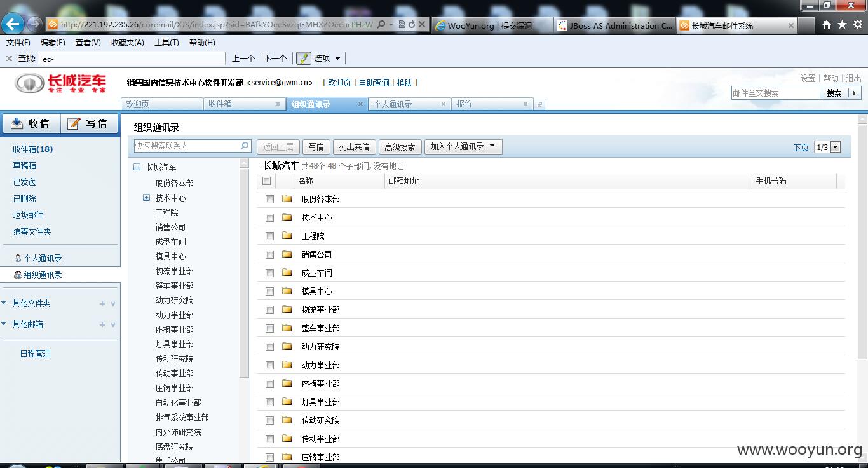The width and height of the screenshot is (868, 468).
Task: Click the highlight pencil icon in find bar
Action: pos(303,58)
